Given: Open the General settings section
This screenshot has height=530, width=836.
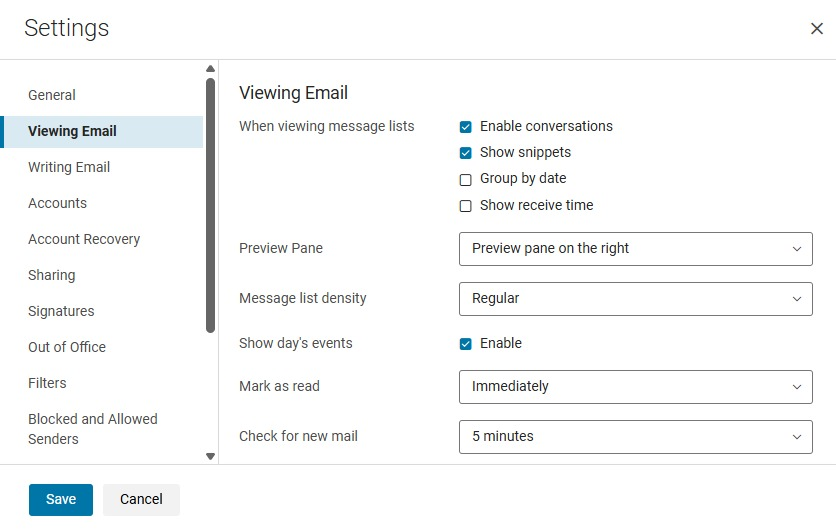Looking at the screenshot, I should click(52, 95).
